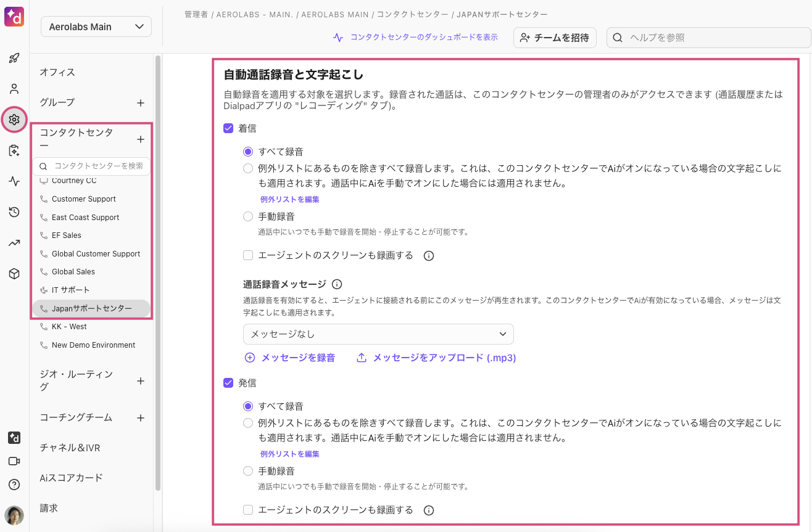Click info icon beside inbound screen recording option
Image resolution: width=812 pixels, height=532 pixels.
pyautogui.click(x=429, y=255)
